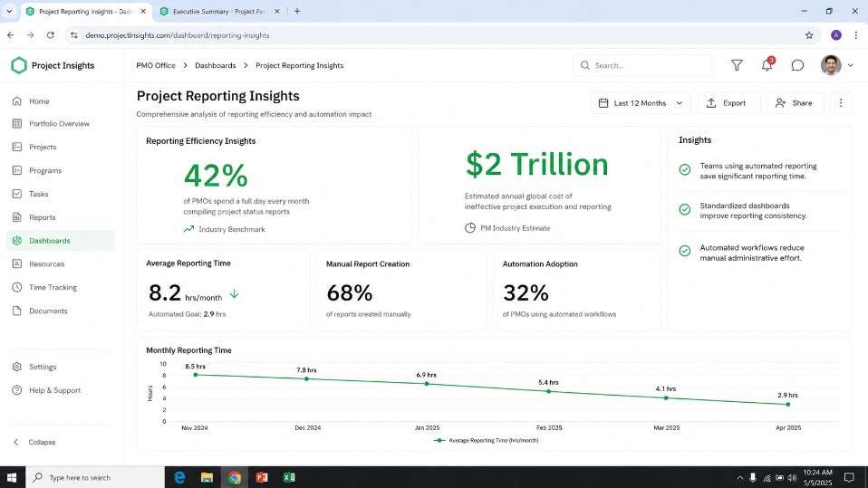868x488 pixels.
Task: Click the Time Tracking clock icon
Action: click(x=17, y=287)
